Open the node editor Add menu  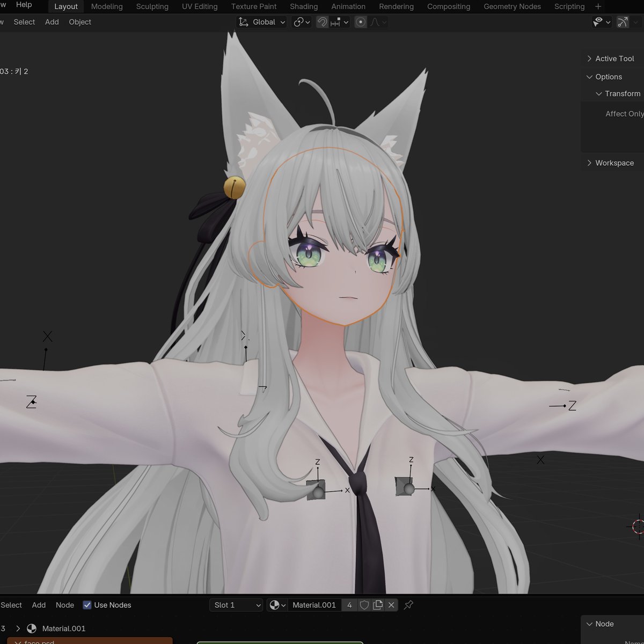tap(39, 605)
